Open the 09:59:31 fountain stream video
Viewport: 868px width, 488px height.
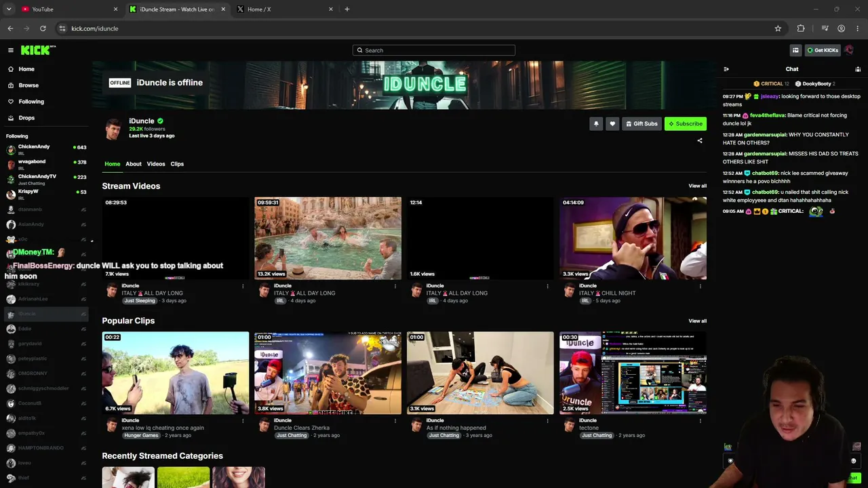tap(328, 239)
